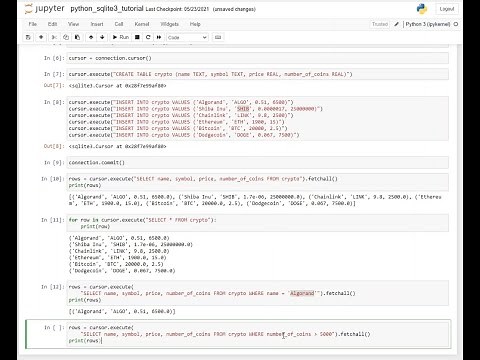Click the In [11] prompt label
The width and height of the screenshot is (480, 360).
[x=52, y=220]
